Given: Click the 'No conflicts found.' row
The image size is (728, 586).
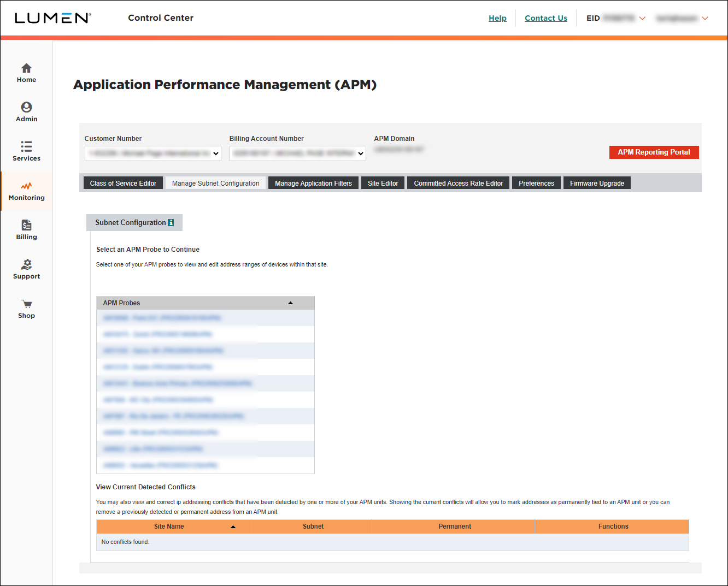Looking at the screenshot, I should [x=392, y=542].
